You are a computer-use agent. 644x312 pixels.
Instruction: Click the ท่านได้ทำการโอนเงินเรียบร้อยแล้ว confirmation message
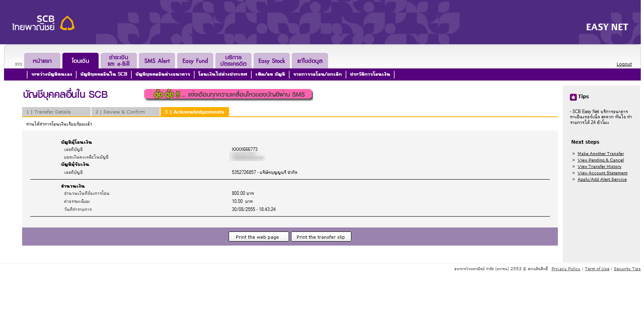(x=59, y=124)
